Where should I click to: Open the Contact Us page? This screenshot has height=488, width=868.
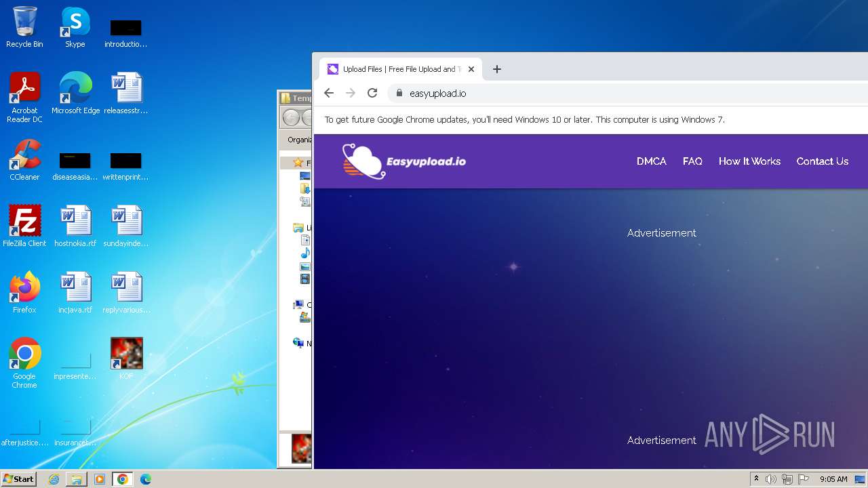point(823,161)
